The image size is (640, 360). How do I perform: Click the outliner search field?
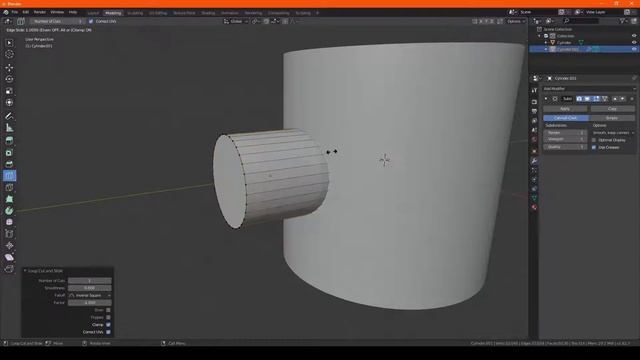(580, 21)
